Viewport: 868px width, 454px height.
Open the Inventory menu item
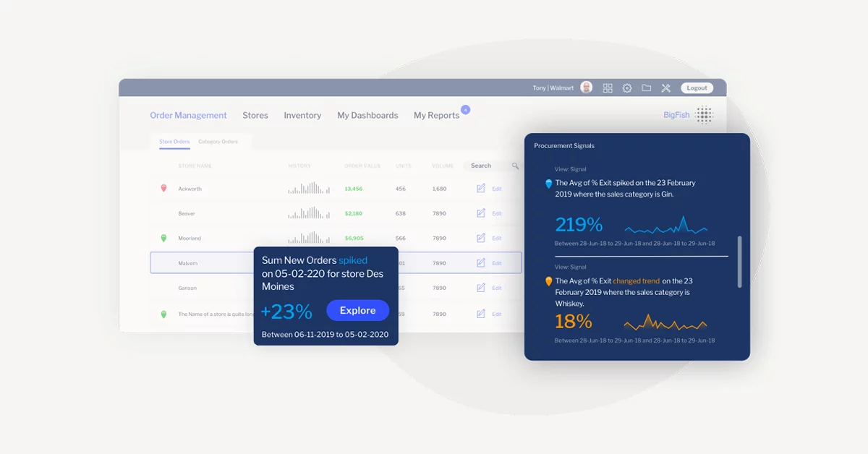click(x=302, y=115)
